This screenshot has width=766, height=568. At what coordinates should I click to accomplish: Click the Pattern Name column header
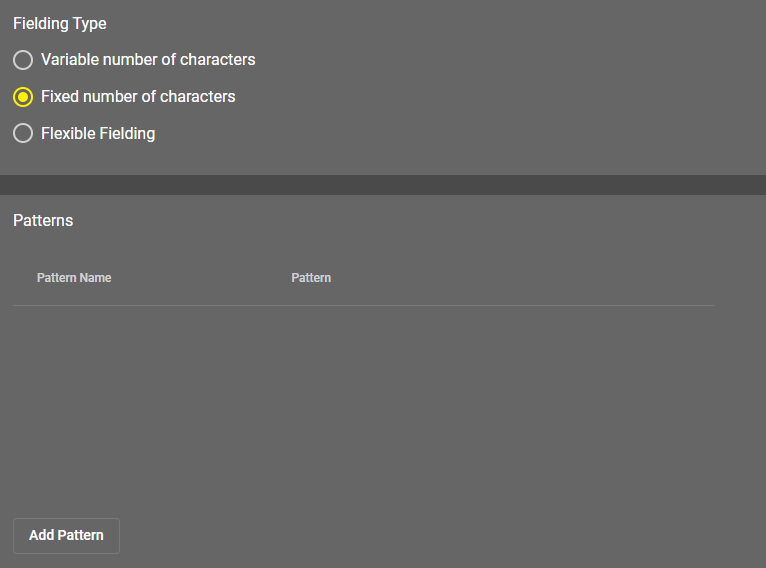click(74, 278)
